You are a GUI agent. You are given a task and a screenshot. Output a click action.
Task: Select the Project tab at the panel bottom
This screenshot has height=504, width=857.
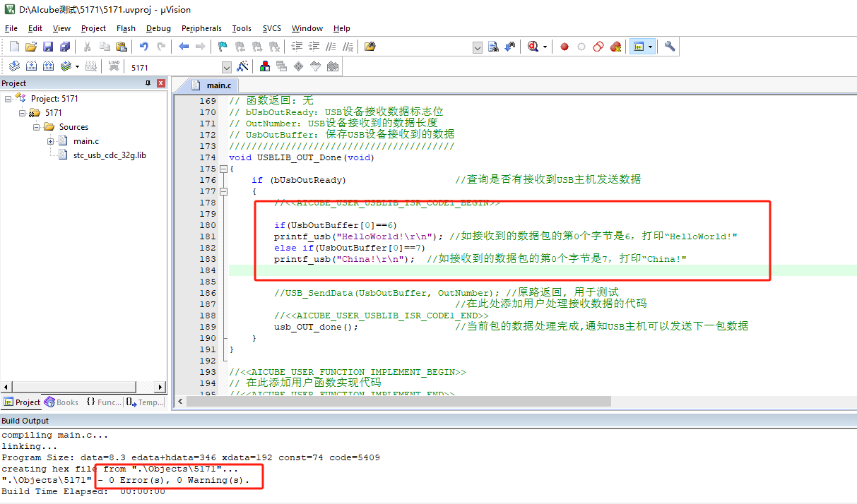pos(22,402)
